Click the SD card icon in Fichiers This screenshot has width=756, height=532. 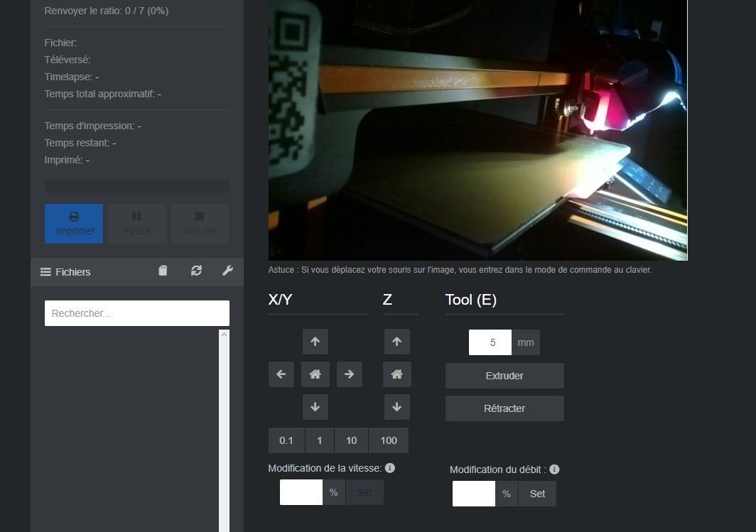163,271
